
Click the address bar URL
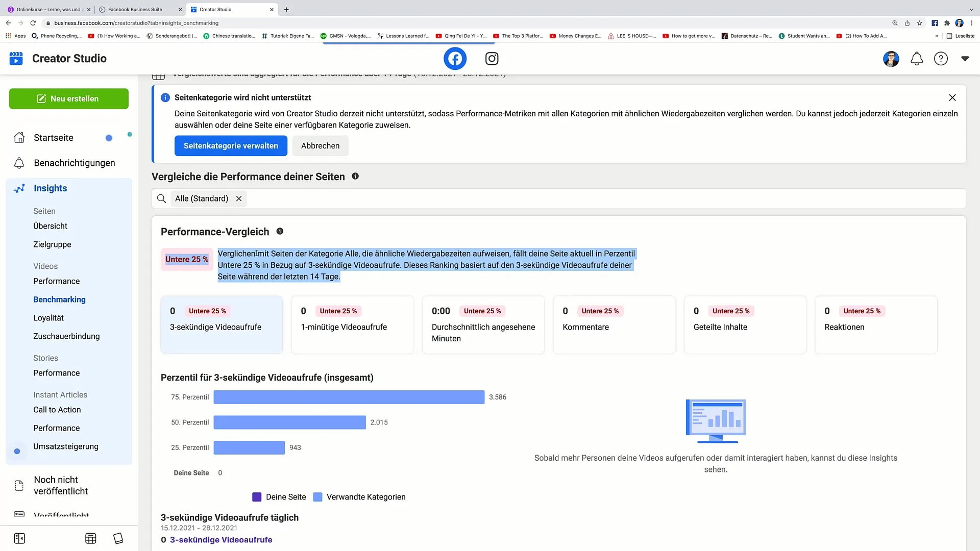click(x=136, y=23)
